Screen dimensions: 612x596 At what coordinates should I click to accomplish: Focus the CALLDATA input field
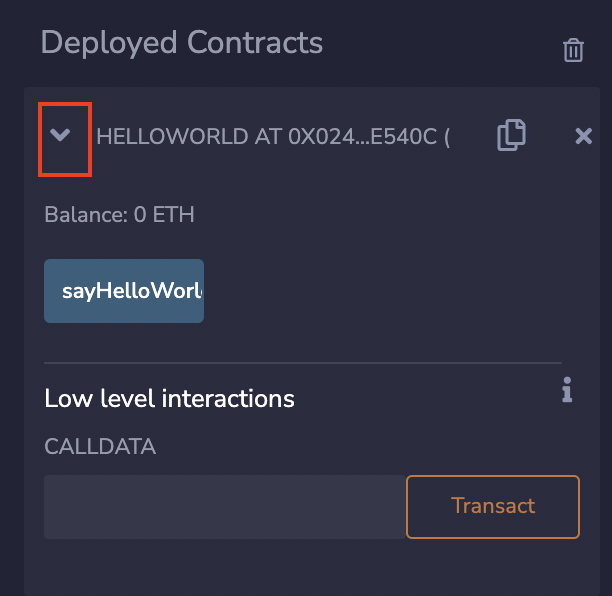coord(225,506)
